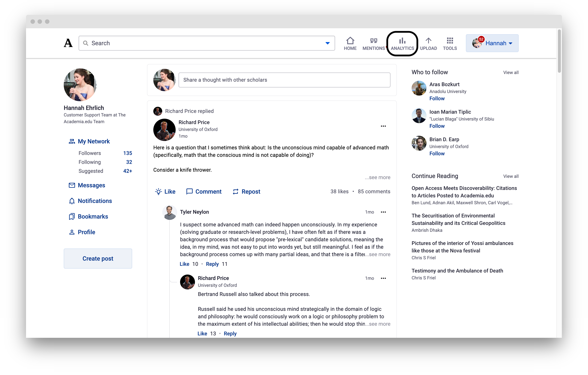The width and height of the screenshot is (588, 375).
Task: Open Brian D. Earp's avatar
Action: [x=419, y=143]
